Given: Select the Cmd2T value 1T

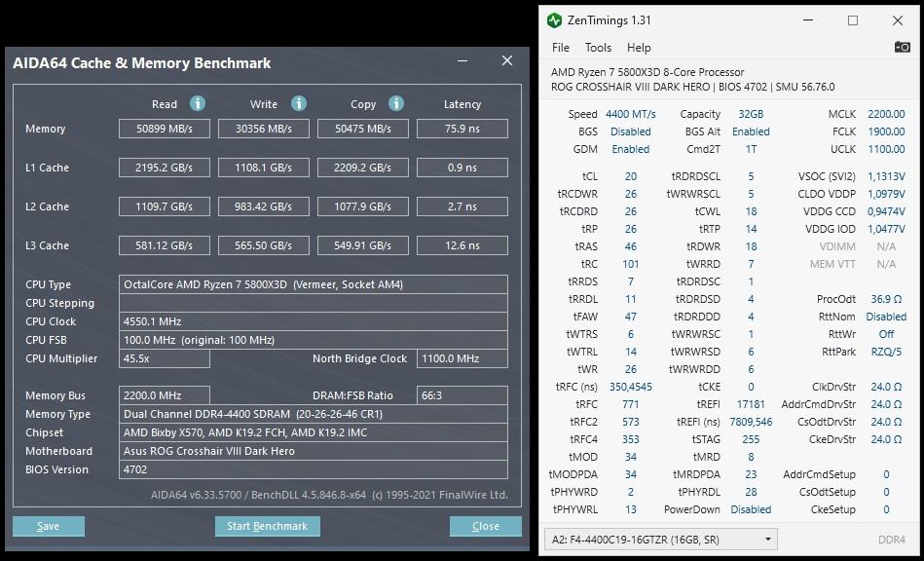Looking at the screenshot, I should coord(751,149).
